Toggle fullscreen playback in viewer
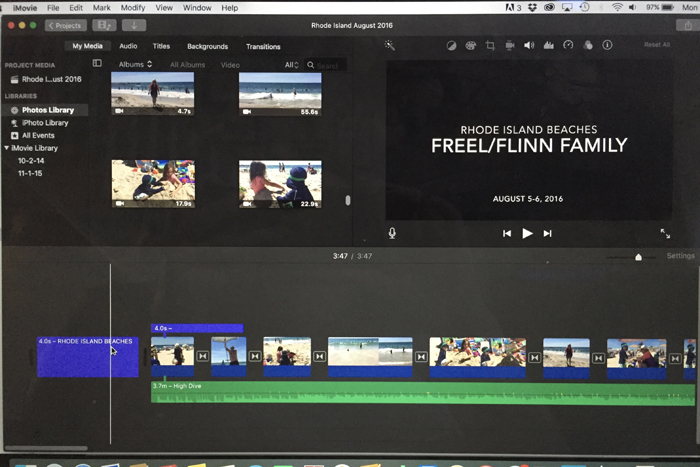The height and width of the screenshot is (467, 700). tap(665, 233)
